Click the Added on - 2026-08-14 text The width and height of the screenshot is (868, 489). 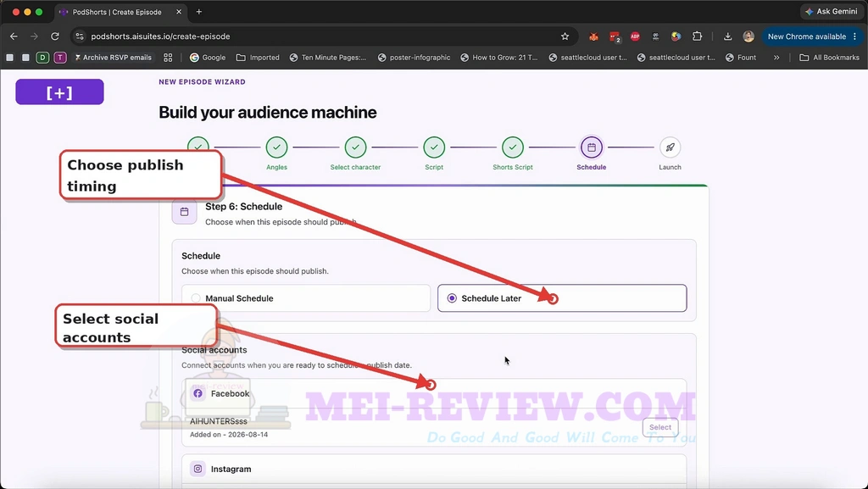pos(229,435)
